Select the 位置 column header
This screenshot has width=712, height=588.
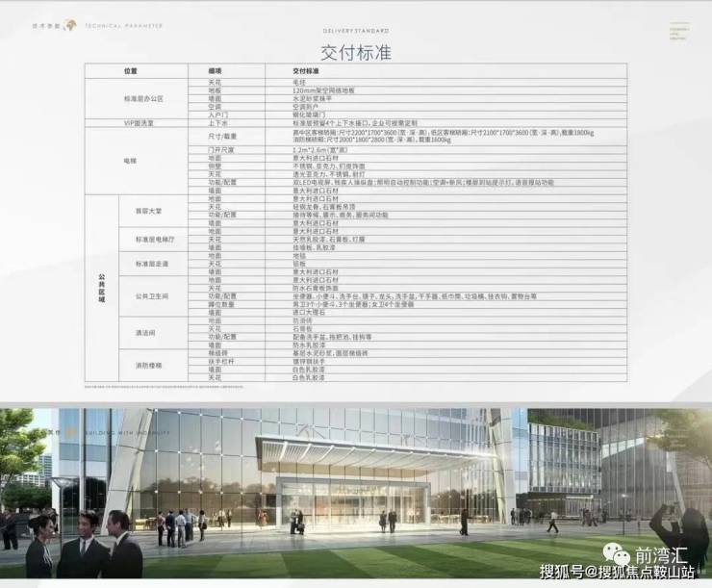pos(131,71)
